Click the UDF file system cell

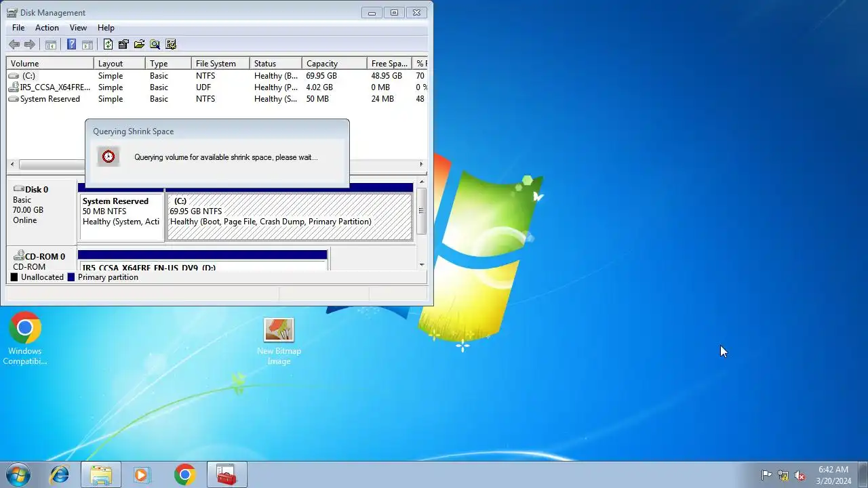tap(204, 87)
